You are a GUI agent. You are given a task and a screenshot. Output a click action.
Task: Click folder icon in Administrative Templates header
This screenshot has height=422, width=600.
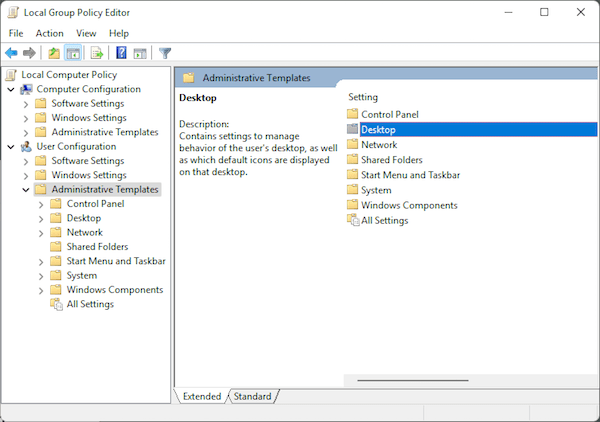click(x=189, y=78)
